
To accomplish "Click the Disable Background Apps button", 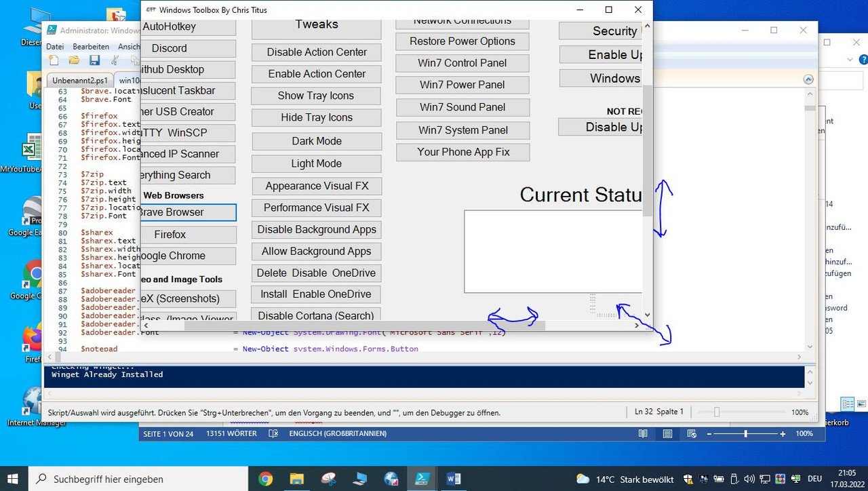I will point(317,229).
